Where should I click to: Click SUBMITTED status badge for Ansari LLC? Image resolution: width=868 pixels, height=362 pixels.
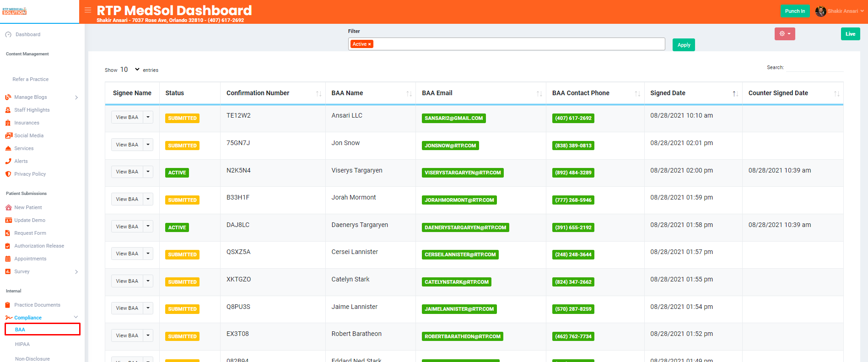click(x=182, y=118)
